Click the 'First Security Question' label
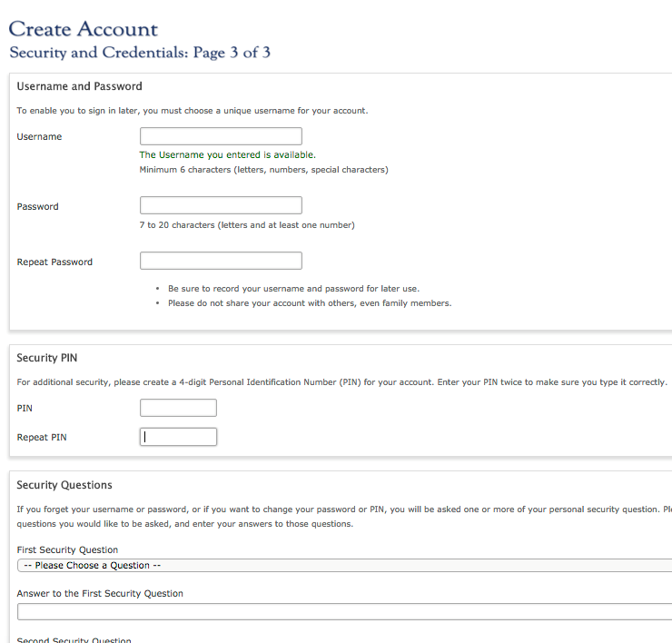Image resolution: width=672 pixels, height=643 pixels. 67,549
